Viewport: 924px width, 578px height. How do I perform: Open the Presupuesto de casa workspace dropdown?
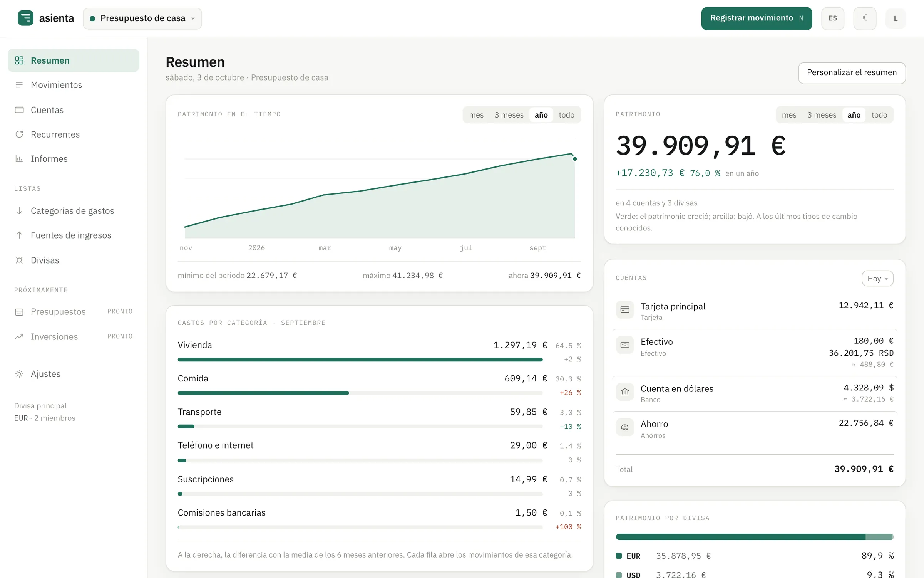pos(142,18)
